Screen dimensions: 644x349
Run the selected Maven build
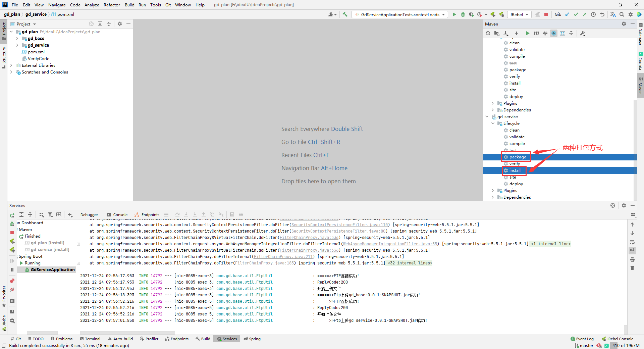pyautogui.click(x=528, y=33)
